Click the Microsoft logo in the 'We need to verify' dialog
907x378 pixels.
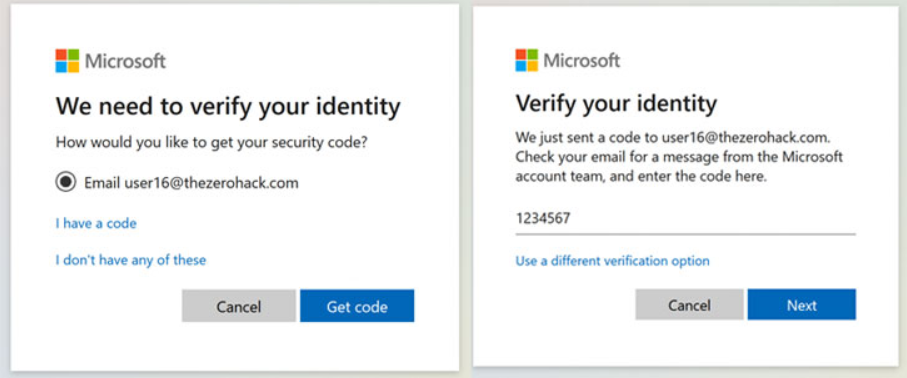67,61
